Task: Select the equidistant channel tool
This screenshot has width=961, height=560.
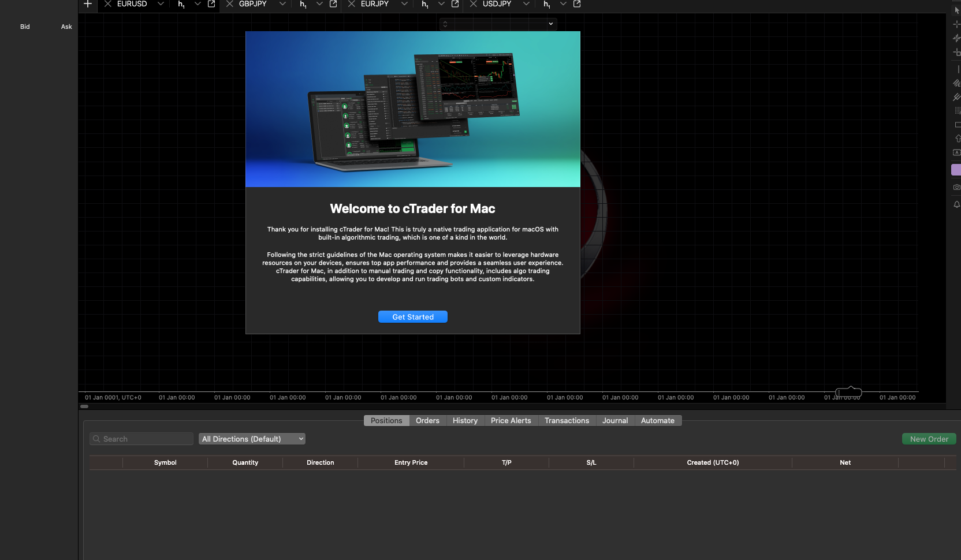Action: pos(957,83)
